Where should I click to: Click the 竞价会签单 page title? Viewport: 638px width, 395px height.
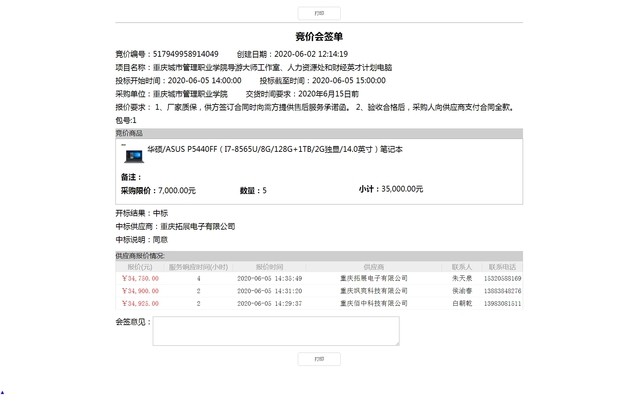click(319, 37)
